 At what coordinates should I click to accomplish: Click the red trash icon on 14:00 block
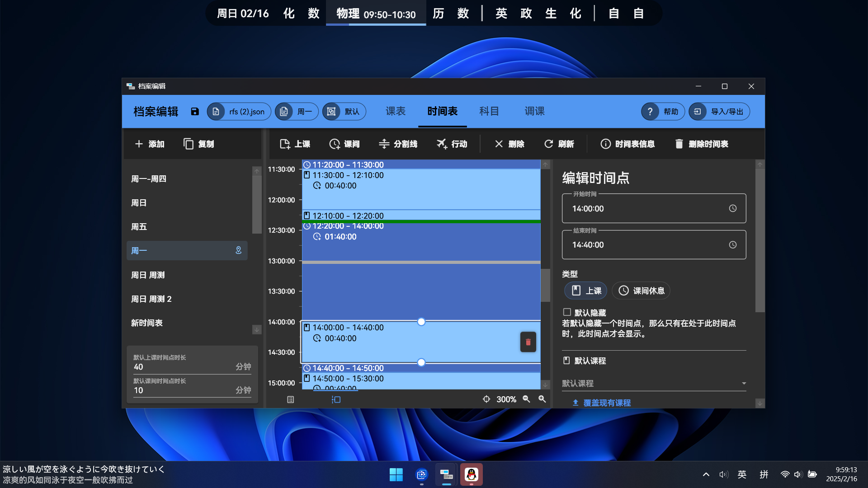[x=528, y=342]
